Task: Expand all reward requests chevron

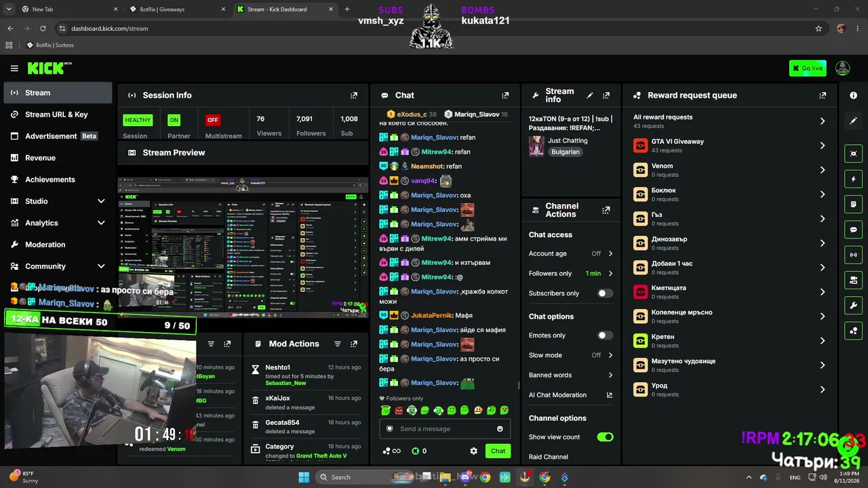Action: pyautogui.click(x=823, y=121)
